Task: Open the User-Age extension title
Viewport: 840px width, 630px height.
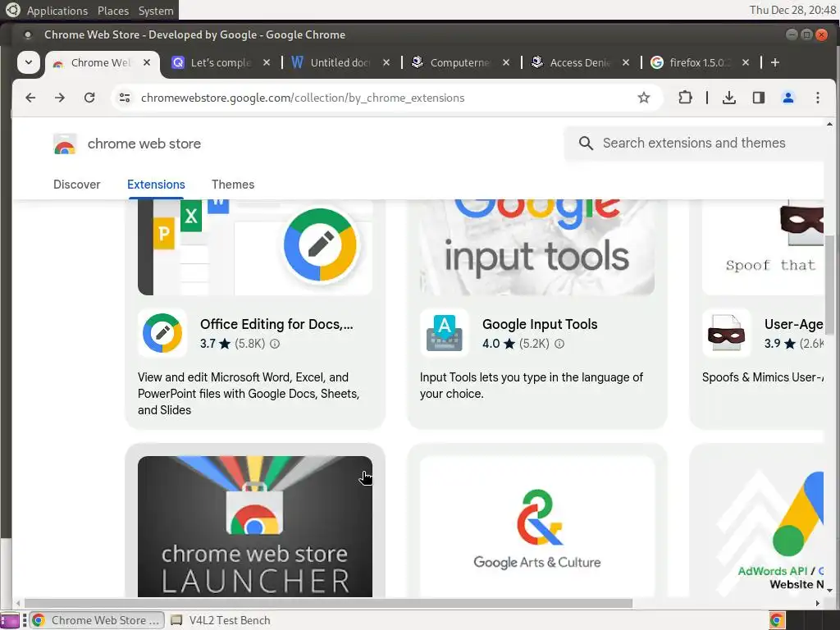Action: (x=794, y=324)
